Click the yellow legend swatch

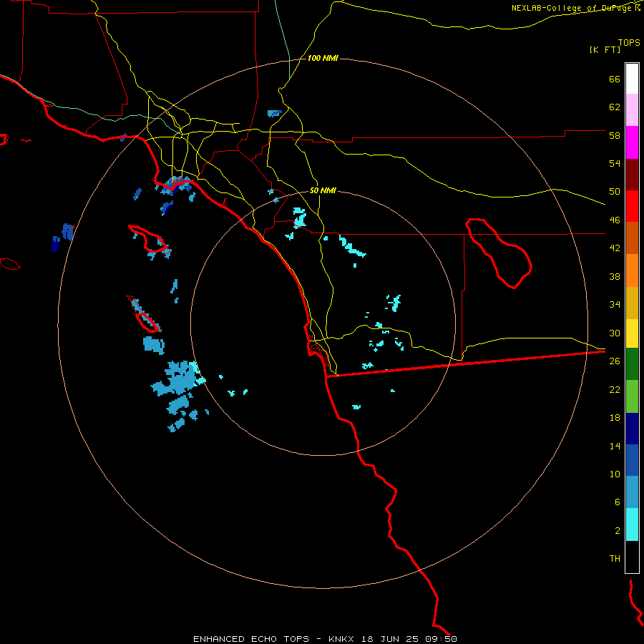pyautogui.click(x=632, y=333)
